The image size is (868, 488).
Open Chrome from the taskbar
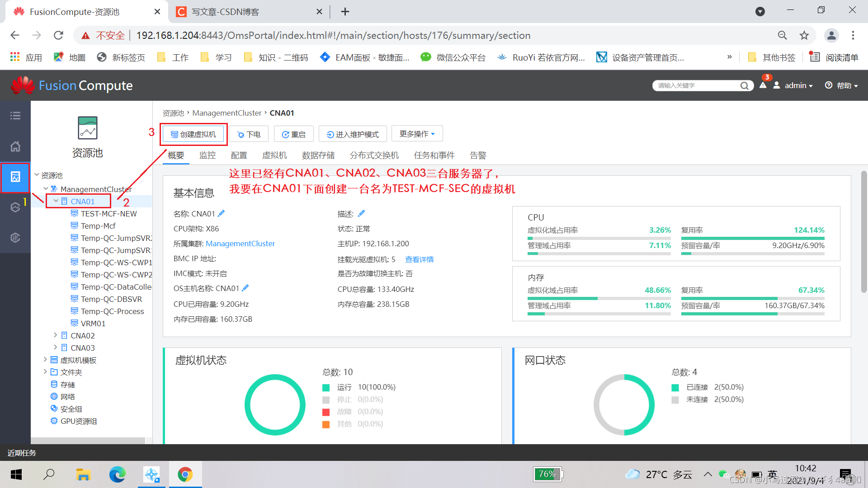(x=185, y=474)
